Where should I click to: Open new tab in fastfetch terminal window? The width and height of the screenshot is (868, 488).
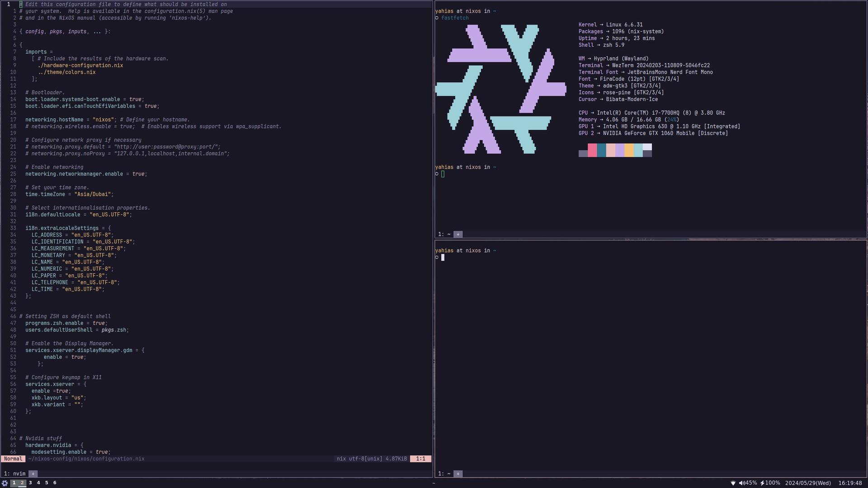(x=458, y=234)
